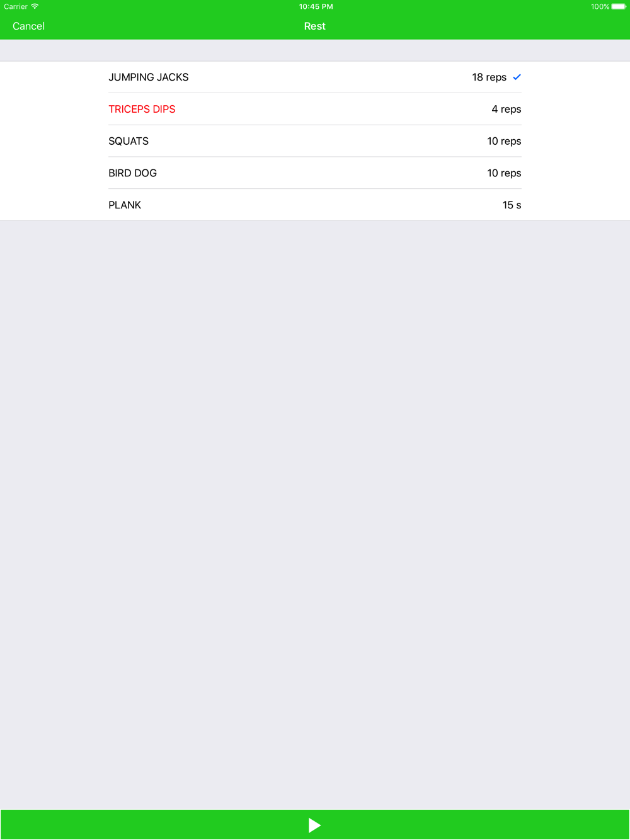630x840 pixels.
Task: Click the 4 reps value
Action: point(506,110)
